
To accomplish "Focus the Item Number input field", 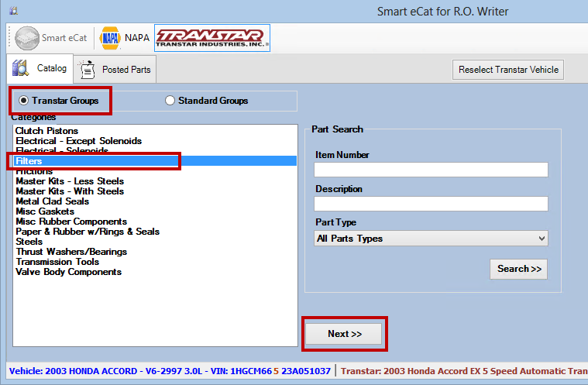I will pos(431,170).
